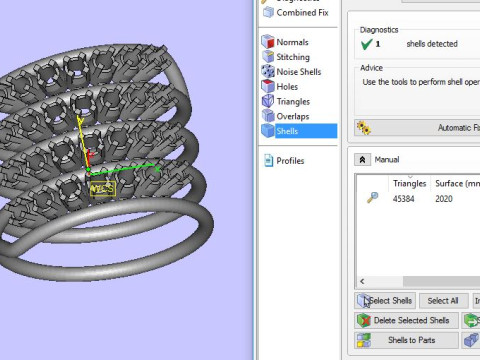The height and width of the screenshot is (360, 480).
Task: Click the Select All button
Action: (x=443, y=301)
